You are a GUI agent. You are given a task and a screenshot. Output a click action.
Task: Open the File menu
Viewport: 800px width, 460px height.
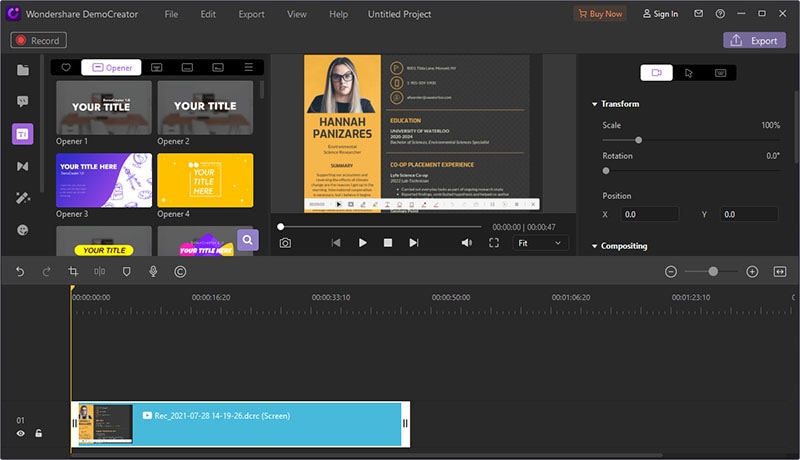(x=171, y=14)
